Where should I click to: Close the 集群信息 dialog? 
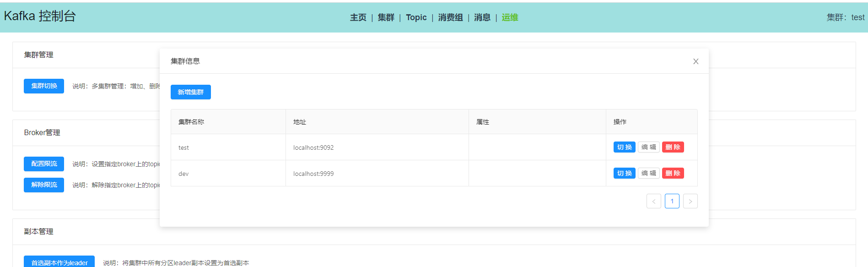coord(695,61)
